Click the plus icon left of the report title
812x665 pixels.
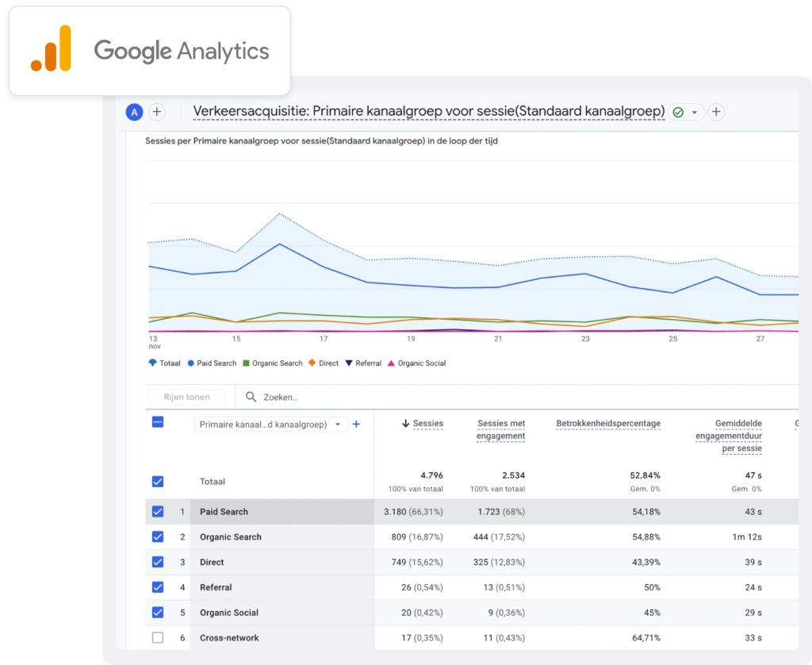[x=157, y=112]
